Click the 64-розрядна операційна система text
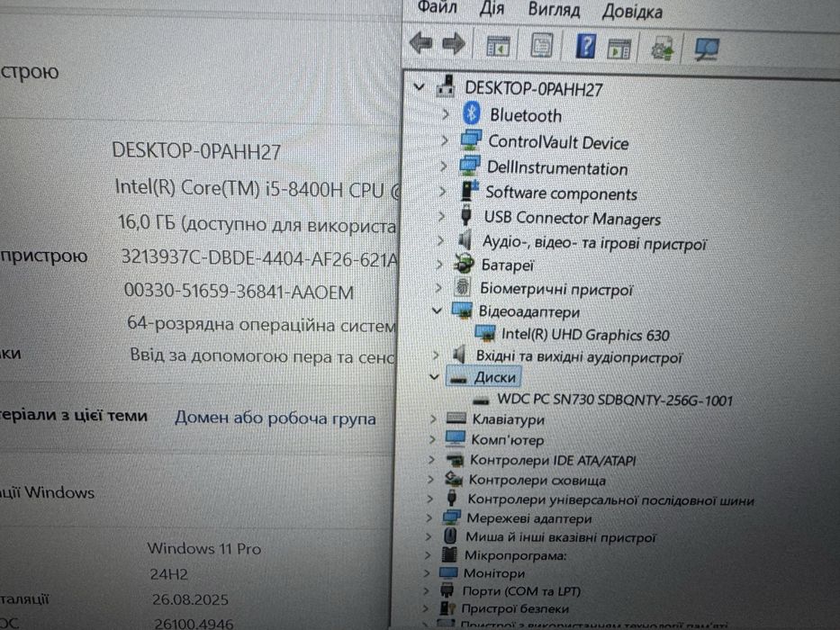Screen dimensions: 840x630 pos(261,324)
